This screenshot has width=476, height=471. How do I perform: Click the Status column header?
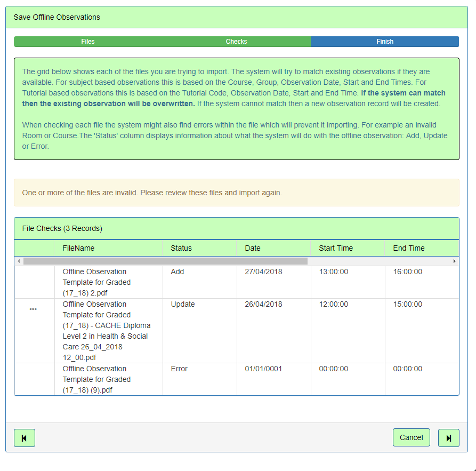point(199,248)
